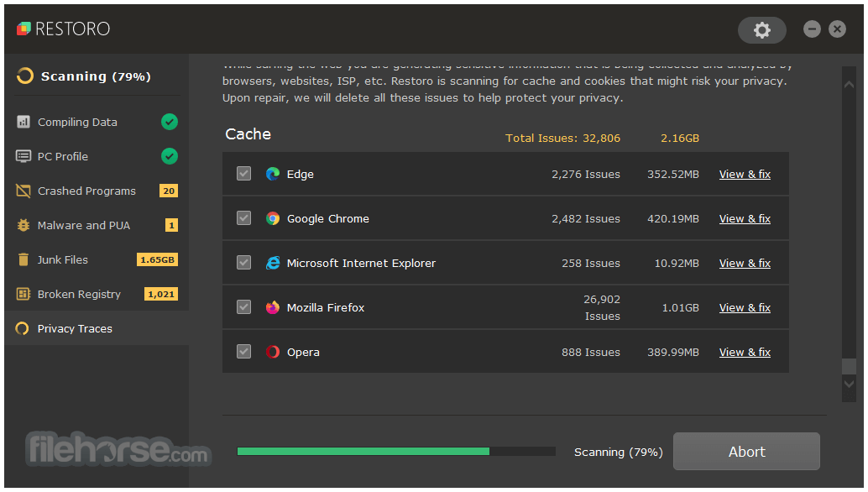Click the 10.92MB Internet Explorer size

677,264
